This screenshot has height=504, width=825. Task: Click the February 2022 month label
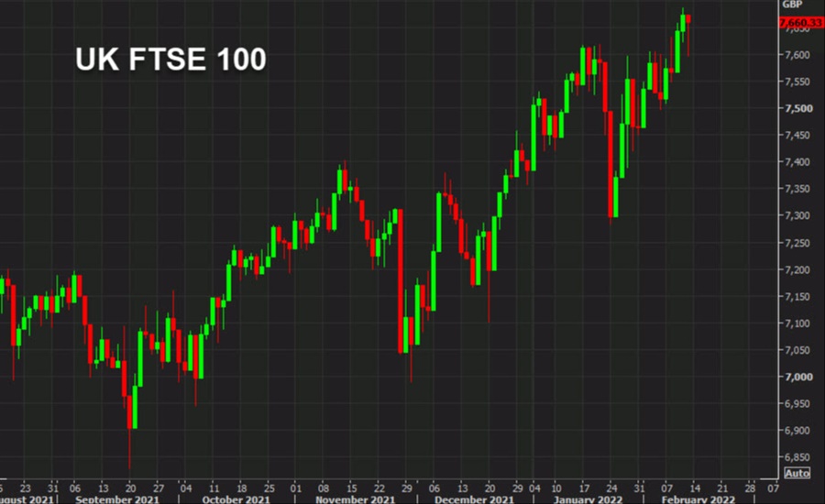click(698, 499)
